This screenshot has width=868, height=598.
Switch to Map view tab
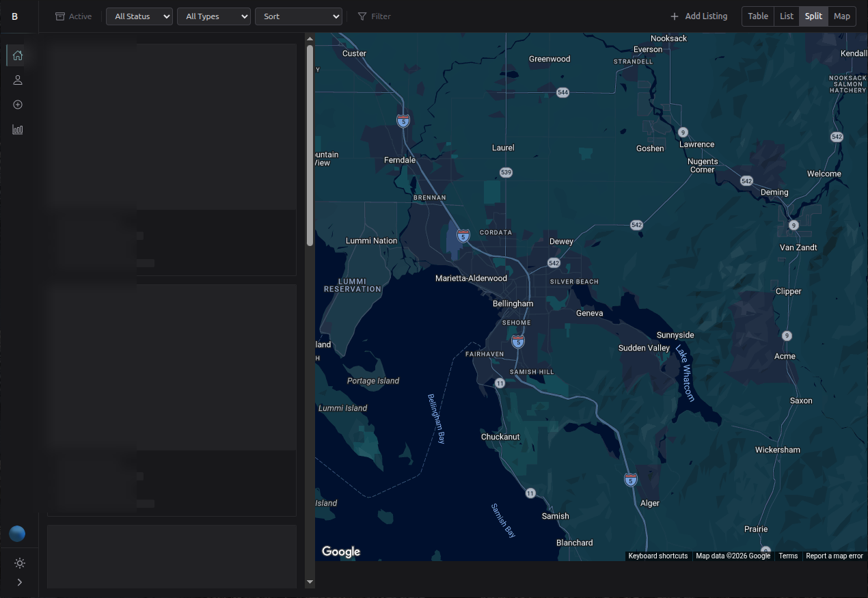tap(841, 16)
